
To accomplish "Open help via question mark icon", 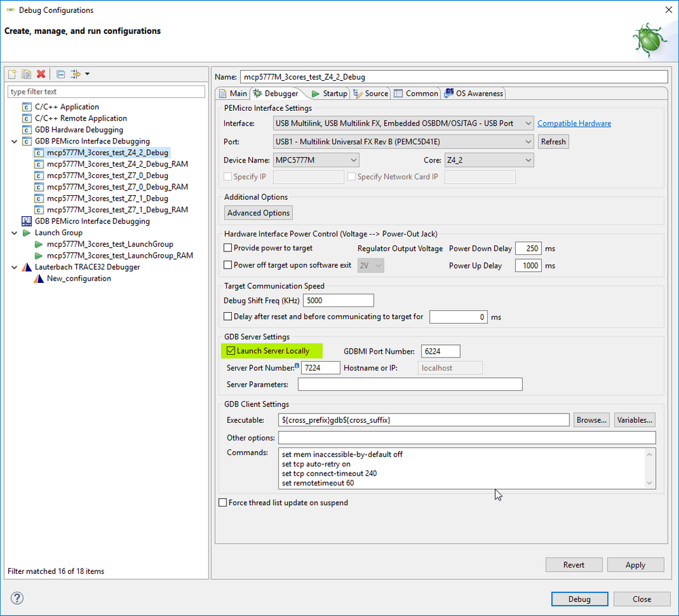I will pyautogui.click(x=17, y=598).
